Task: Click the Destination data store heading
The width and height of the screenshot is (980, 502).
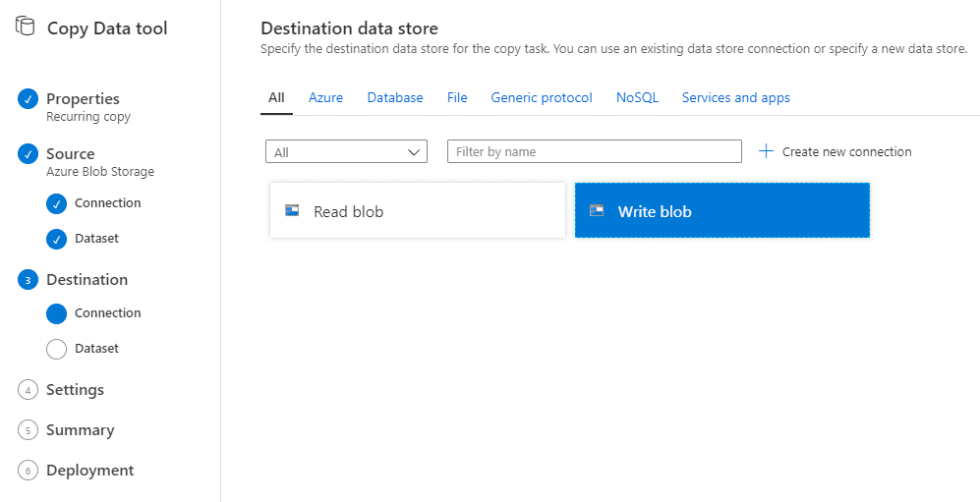Action: tap(349, 28)
